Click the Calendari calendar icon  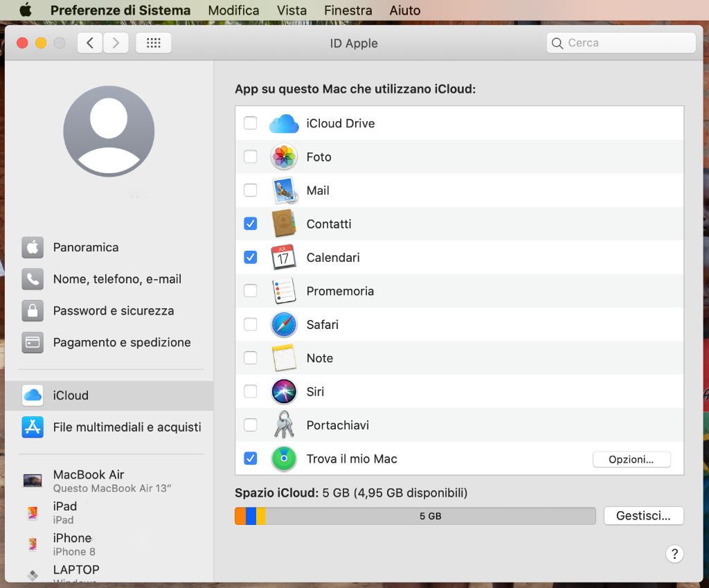point(283,257)
